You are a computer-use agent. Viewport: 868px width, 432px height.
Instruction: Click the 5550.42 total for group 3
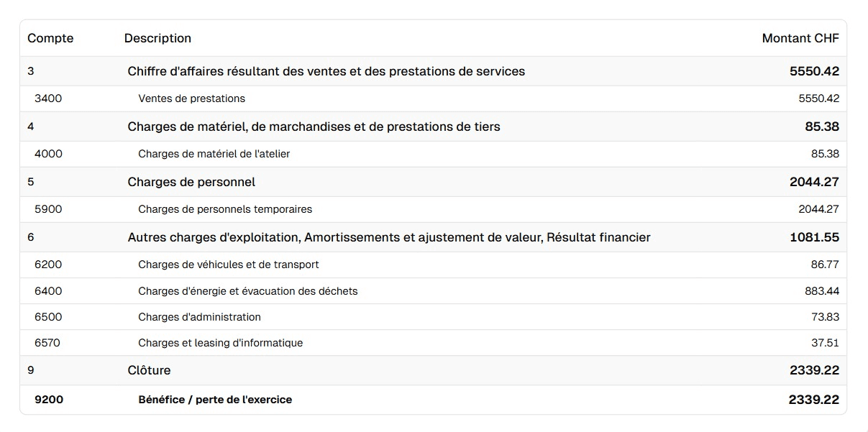(813, 71)
